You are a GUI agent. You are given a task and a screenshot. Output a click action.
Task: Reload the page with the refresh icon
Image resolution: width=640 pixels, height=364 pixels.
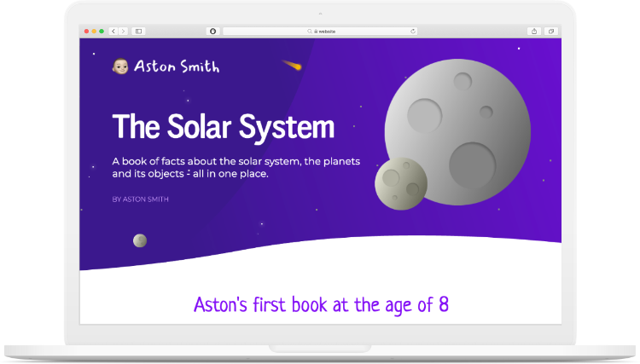(413, 31)
